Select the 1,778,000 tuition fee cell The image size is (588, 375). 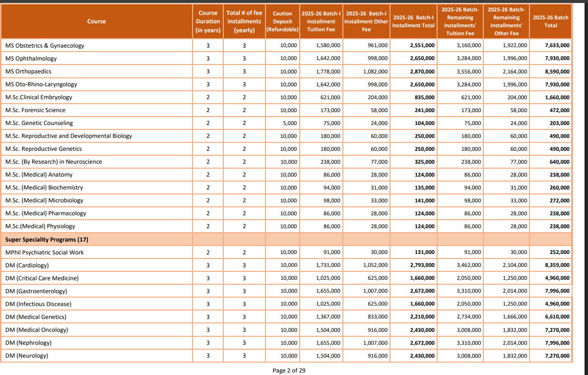328,71
